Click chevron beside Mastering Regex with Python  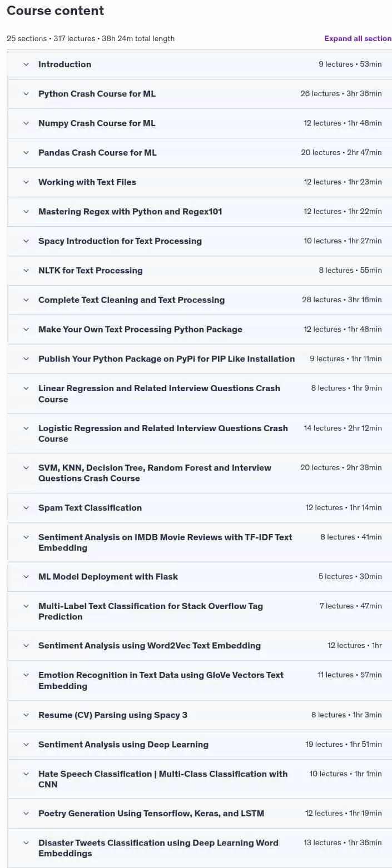26,212
